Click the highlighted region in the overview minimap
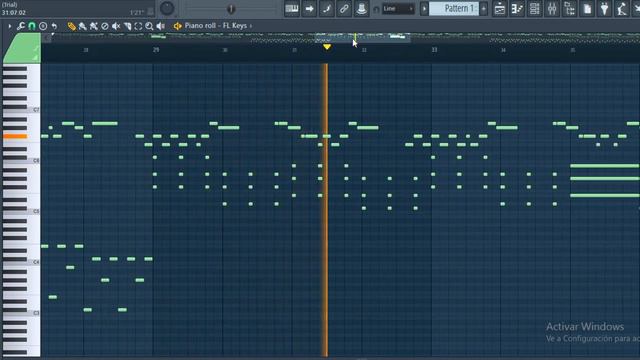 tap(362, 38)
